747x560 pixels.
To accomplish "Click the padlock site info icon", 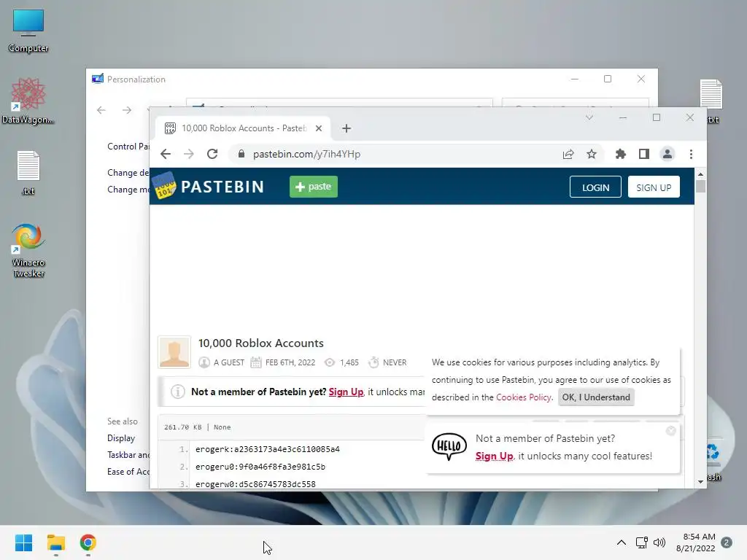I will click(x=241, y=154).
